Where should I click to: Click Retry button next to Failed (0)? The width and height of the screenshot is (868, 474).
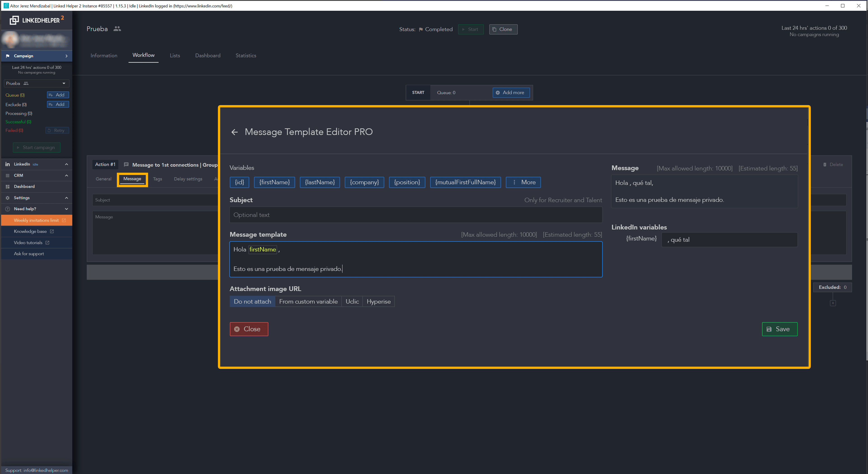(57, 130)
